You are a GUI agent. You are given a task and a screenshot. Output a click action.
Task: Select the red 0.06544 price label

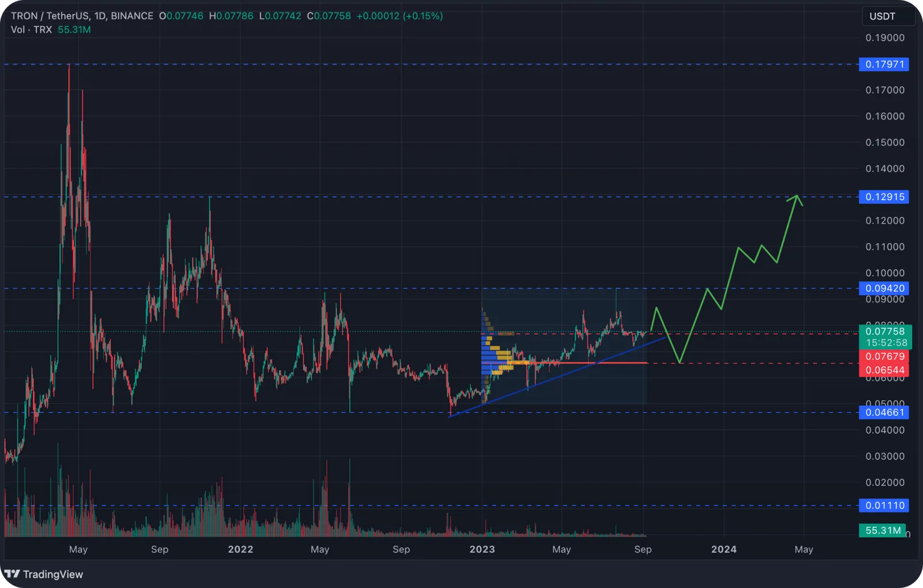[884, 370]
